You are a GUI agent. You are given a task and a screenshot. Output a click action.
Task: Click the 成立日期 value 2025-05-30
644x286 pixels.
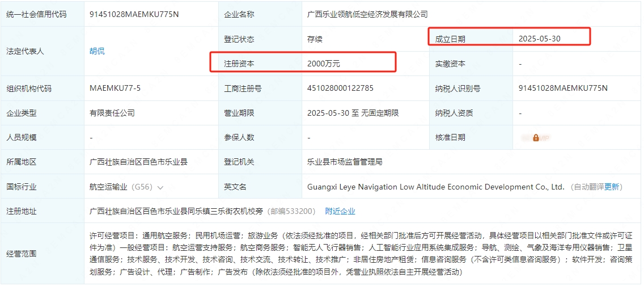539,39
